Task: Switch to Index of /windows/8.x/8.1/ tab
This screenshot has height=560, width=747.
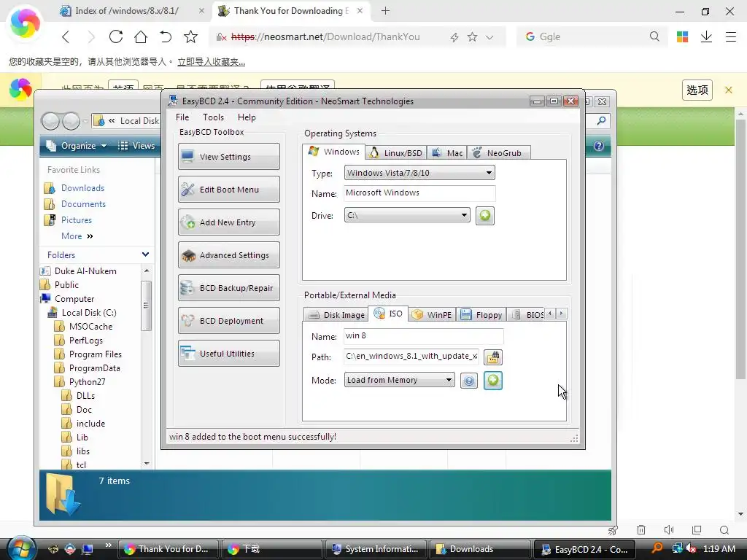Action: click(x=127, y=10)
